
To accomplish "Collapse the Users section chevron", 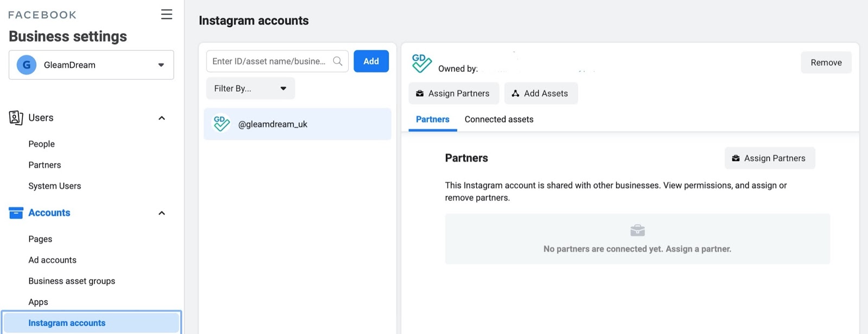I will 162,118.
